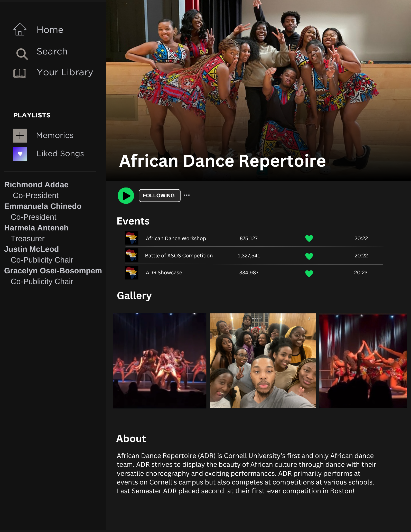Screen dimensions: 411x532
Task: Select the ADR Showcase event title
Action: point(164,273)
